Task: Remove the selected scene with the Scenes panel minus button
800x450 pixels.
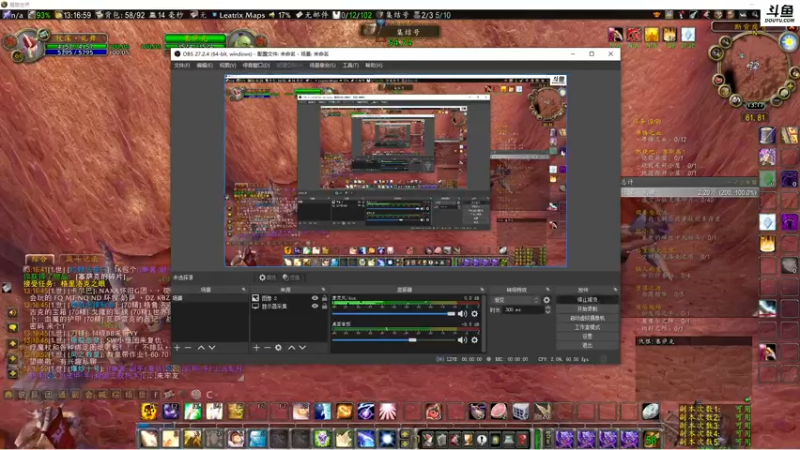Action: (x=188, y=347)
